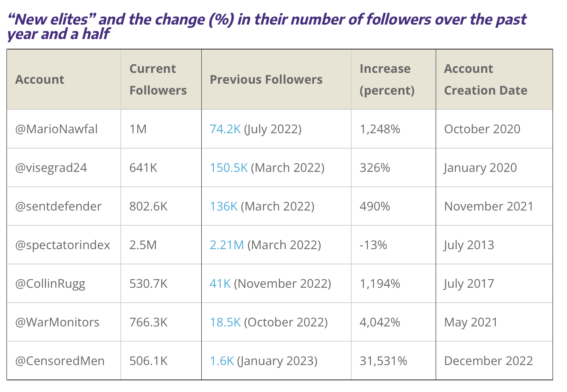Click the December 2022 creation date cell
The height and width of the screenshot is (392, 567).
488,361
